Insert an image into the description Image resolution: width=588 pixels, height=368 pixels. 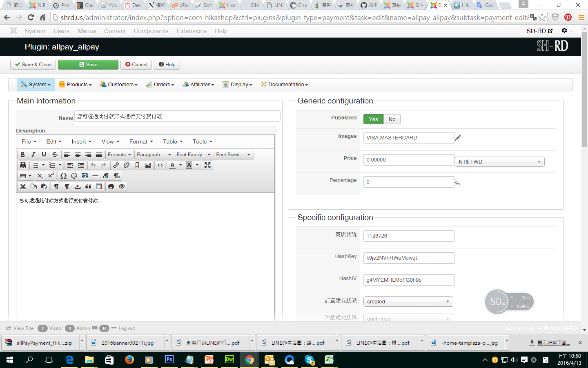point(148,165)
